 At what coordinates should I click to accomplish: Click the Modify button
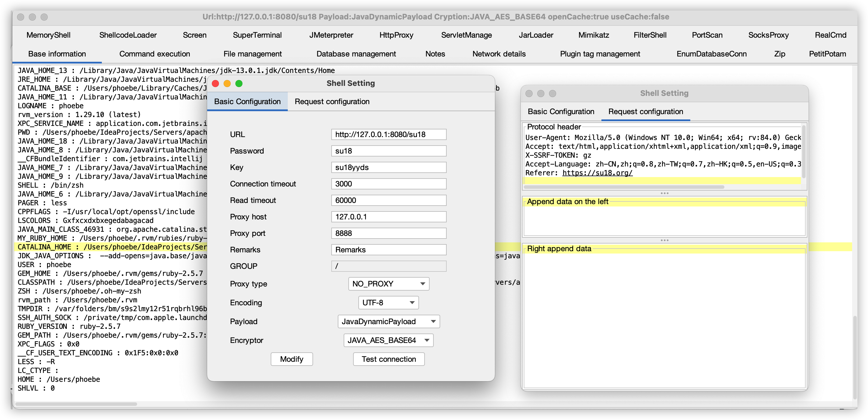(x=292, y=359)
